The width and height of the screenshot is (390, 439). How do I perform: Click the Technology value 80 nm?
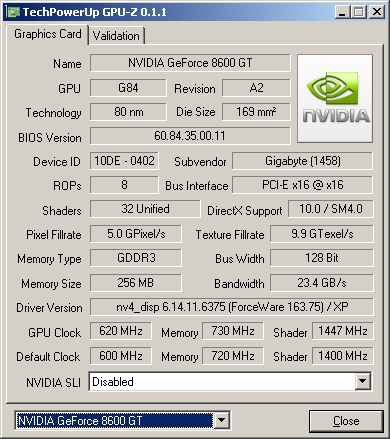(128, 112)
